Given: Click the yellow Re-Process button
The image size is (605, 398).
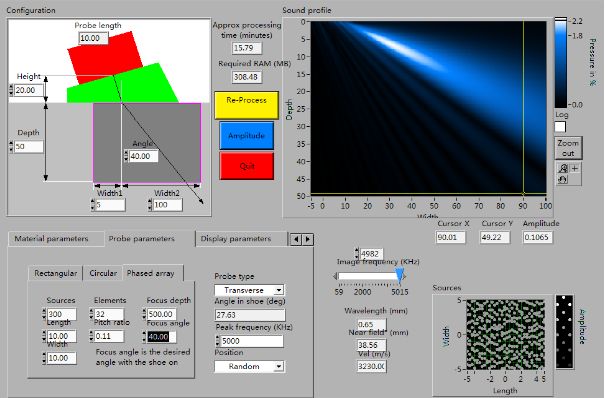Looking at the screenshot, I should point(247,105).
